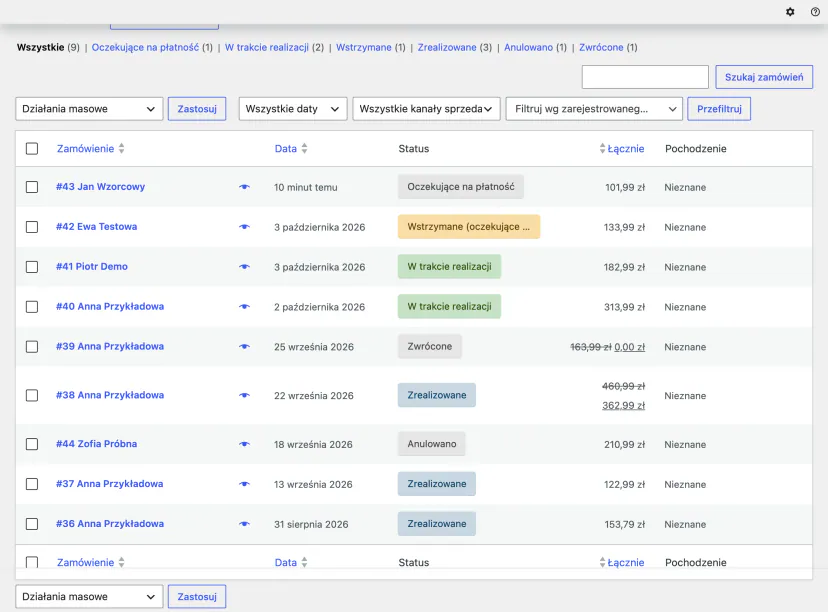Open order #43 Jan Wzorcowy link
The image size is (828, 612).
coord(100,186)
